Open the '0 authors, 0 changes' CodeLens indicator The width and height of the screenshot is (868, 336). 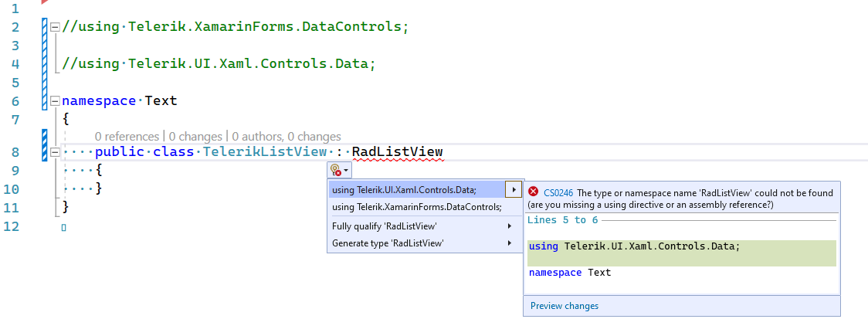(x=287, y=137)
